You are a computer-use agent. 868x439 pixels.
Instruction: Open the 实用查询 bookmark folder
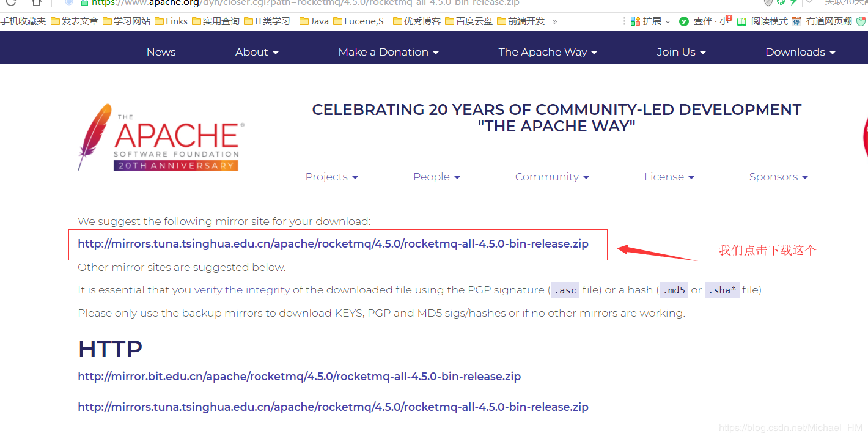coord(216,21)
